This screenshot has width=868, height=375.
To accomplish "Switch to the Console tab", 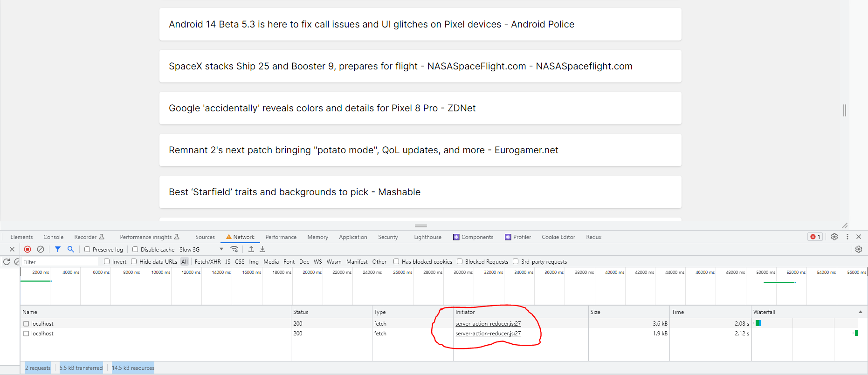I will coord(53,237).
